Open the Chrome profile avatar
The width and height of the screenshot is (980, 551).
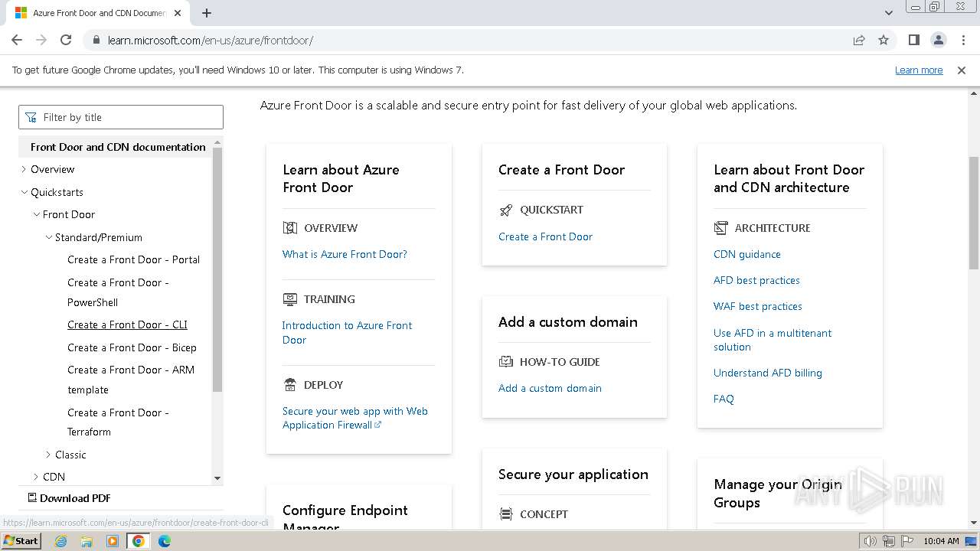point(939,40)
